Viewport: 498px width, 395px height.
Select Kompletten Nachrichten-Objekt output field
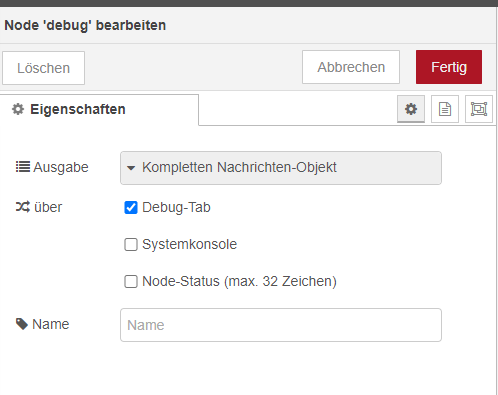pos(281,168)
